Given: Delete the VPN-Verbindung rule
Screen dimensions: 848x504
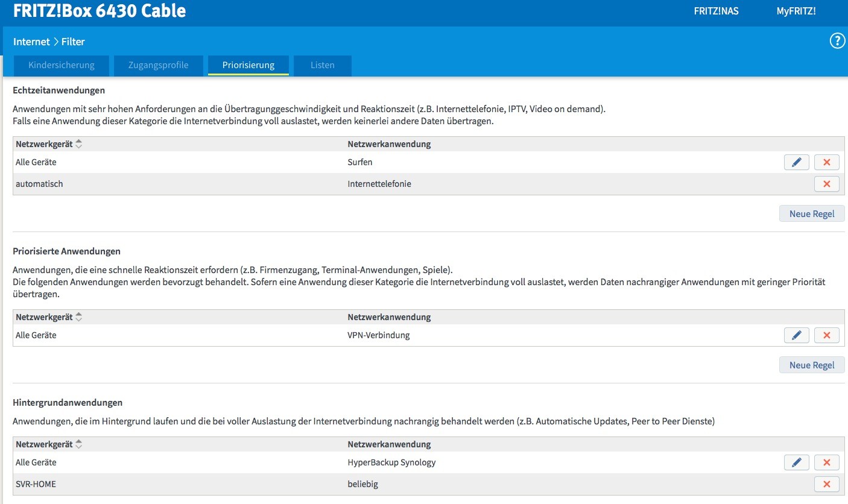Looking at the screenshot, I should [826, 335].
